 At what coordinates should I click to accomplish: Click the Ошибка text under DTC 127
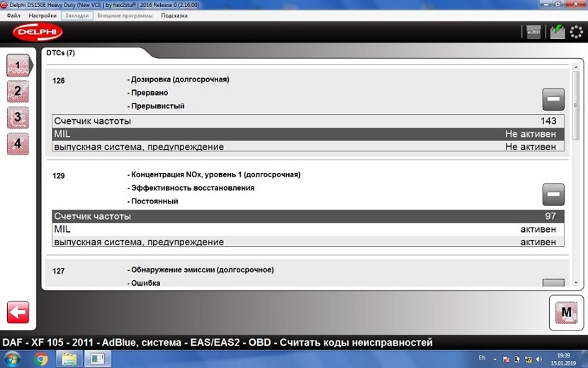tap(145, 283)
